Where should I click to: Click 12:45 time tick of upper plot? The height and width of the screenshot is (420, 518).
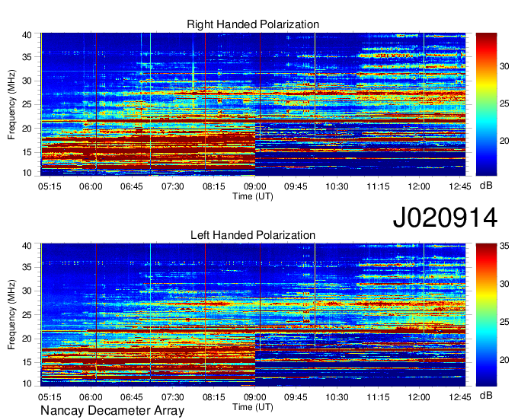(460, 186)
